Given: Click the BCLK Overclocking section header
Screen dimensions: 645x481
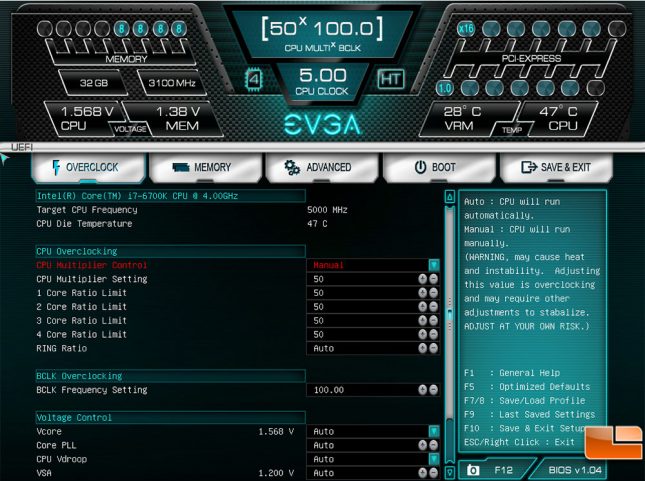Looking at the screenshot, I should pyautogui.click(x=170, y=376).
